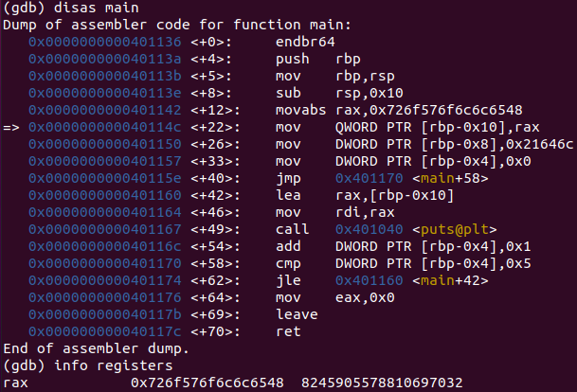Select the 0x21646c immediate value
Image resolution: width=577 pixels, height=392 pixels.
[x=539, y=144]
